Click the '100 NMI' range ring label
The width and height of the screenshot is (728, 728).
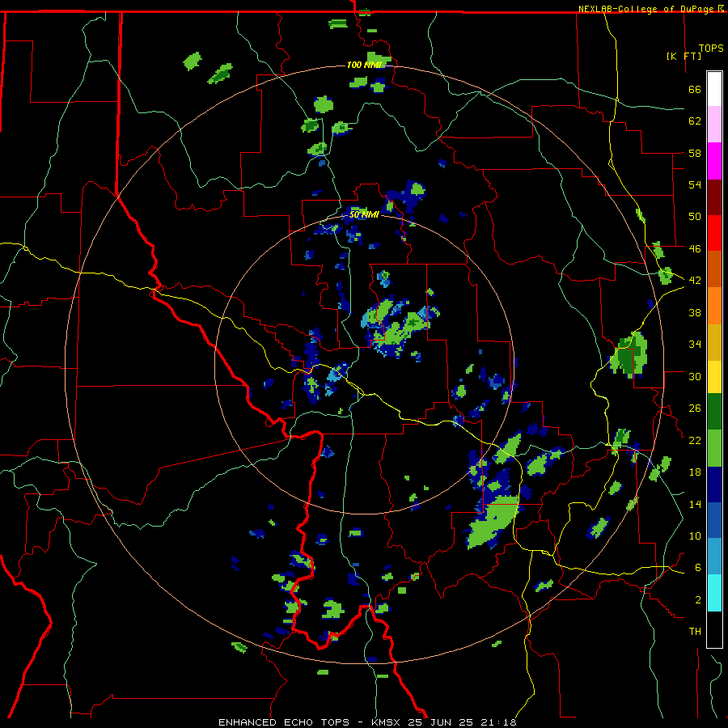365,65
